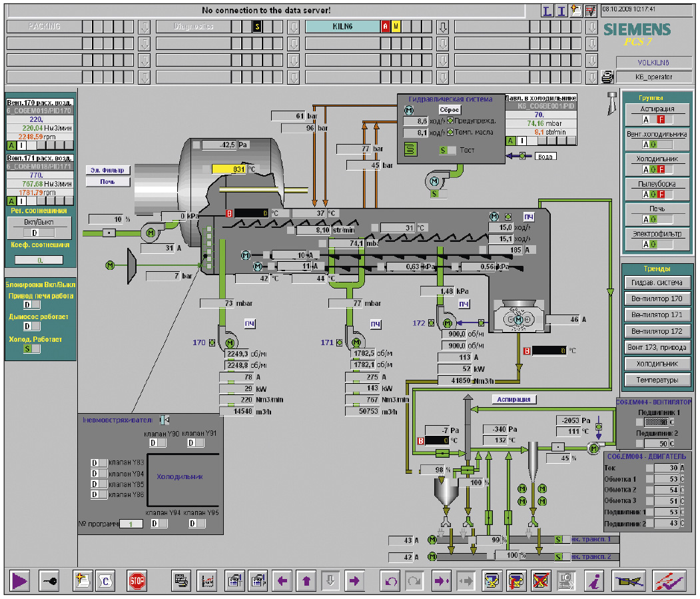Screen dimensions: 700x599
Task: Expand bottom-row down-arrow in the KILN6 column
Action: tap(442, 77)
